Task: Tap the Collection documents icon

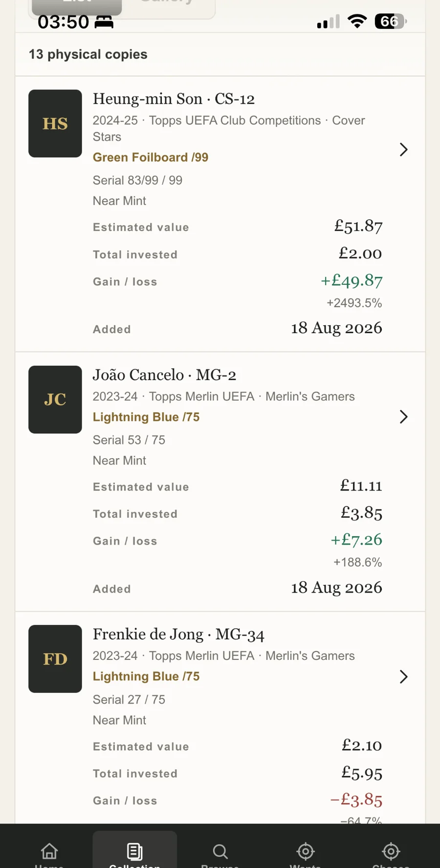Action: point(134,851)
